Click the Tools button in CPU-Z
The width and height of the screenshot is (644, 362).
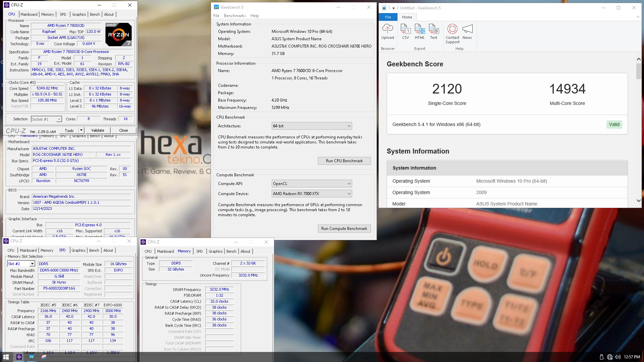(69, 130)
